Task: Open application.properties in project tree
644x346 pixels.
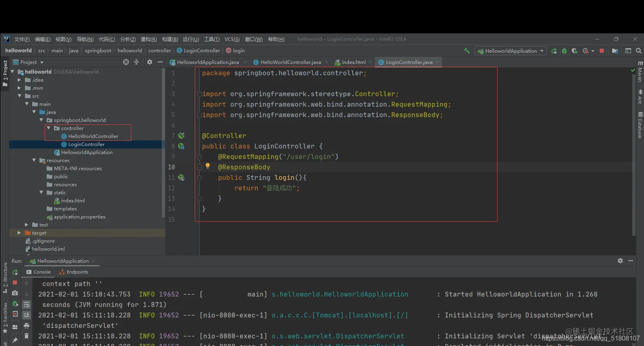Action: 79,217
